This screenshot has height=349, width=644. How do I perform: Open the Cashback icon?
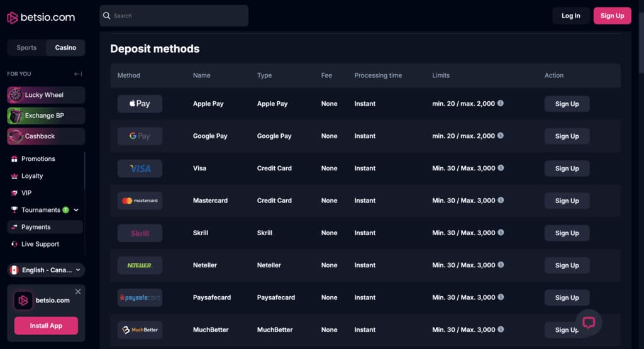pos(15,136)
